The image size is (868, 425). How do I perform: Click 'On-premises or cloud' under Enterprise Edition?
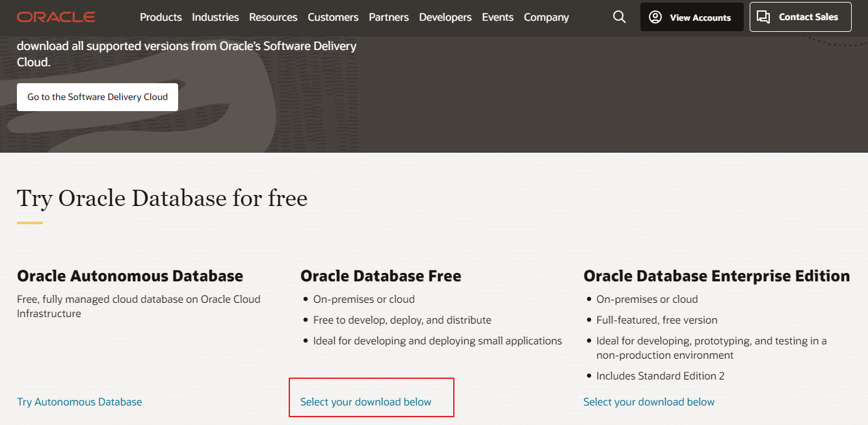click(647, 300)
